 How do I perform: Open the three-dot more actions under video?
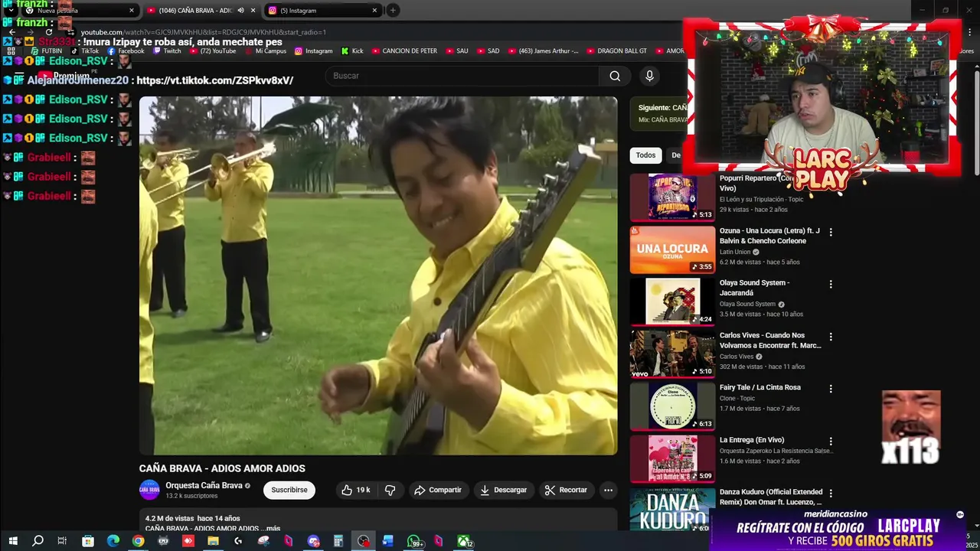[608, 490]
